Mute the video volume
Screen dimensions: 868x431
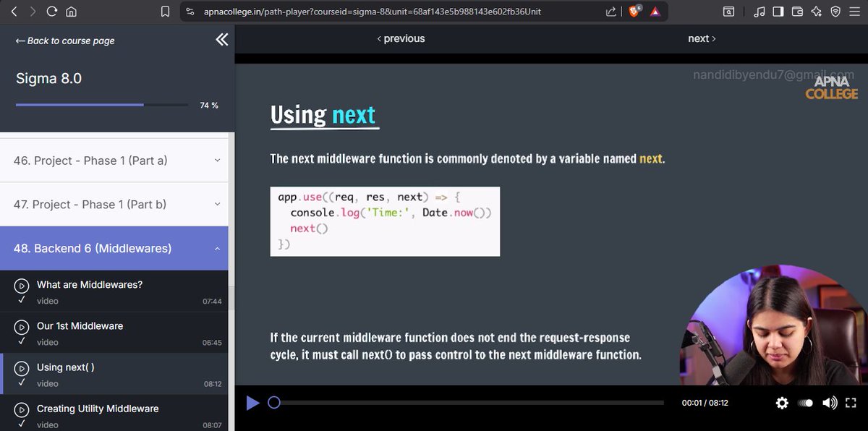[829, 403]
